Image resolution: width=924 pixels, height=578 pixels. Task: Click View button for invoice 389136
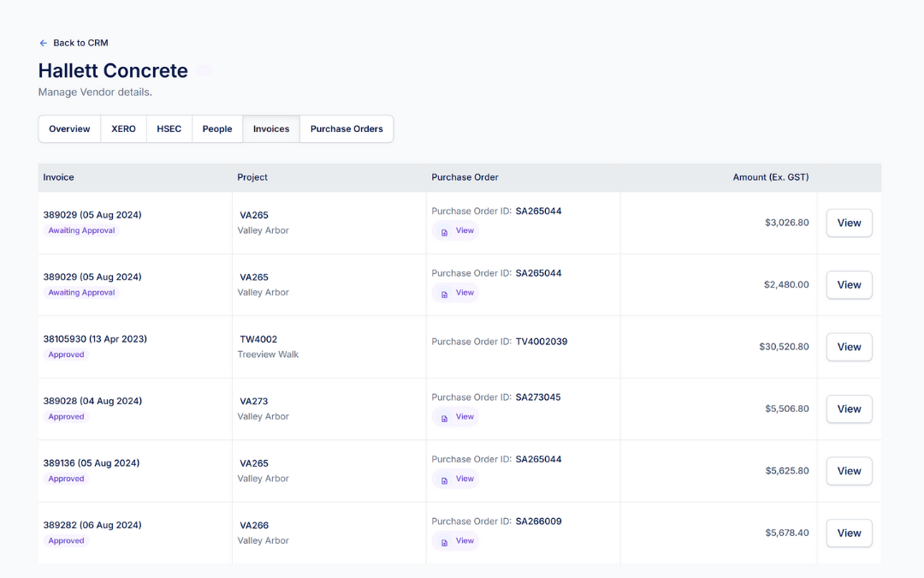tap(850, 471)
